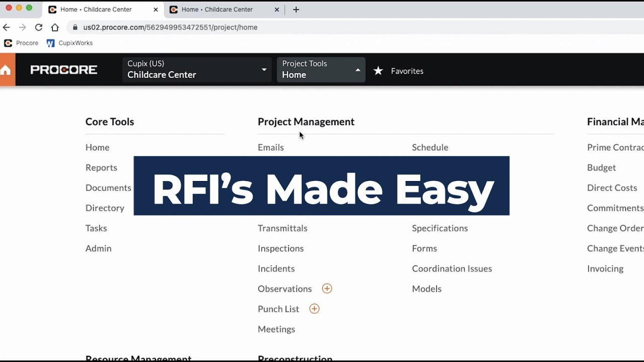Open the Procore bookmark
Viewport: 644px width, 362px height.
pos(21,43)
